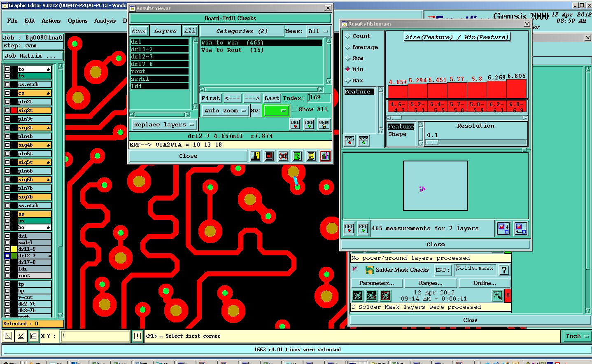The width and height of the screenshot is (592, 364).
Task: Open the Meas: All dropdown
Action: coord(319,31)
